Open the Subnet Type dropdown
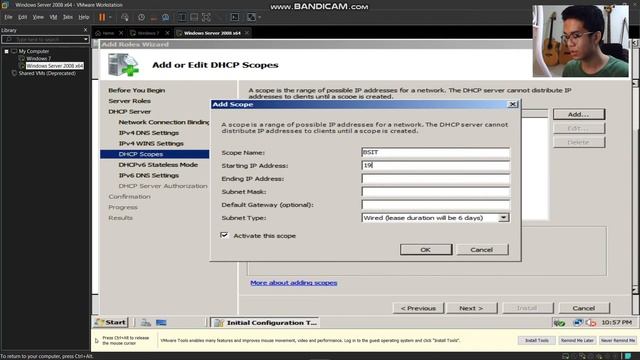Viewport: 640px width, 360px height. pos(504,218)
